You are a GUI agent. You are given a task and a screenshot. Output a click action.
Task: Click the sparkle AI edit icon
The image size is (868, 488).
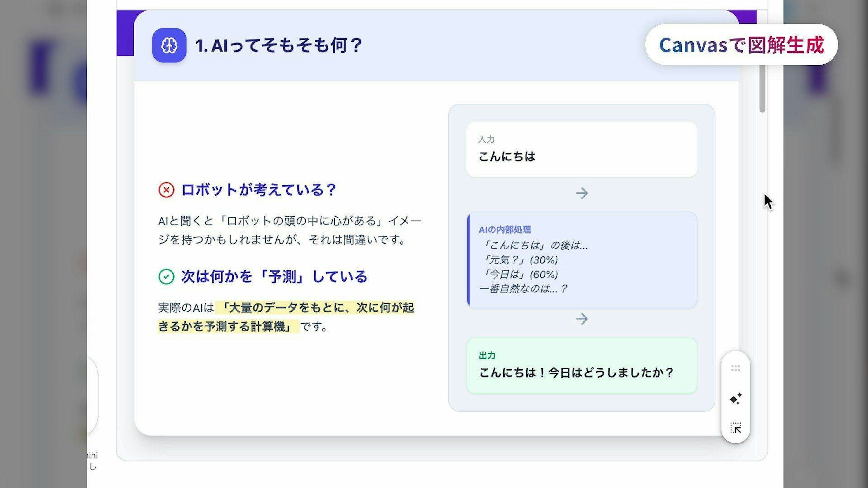[736, 399]
